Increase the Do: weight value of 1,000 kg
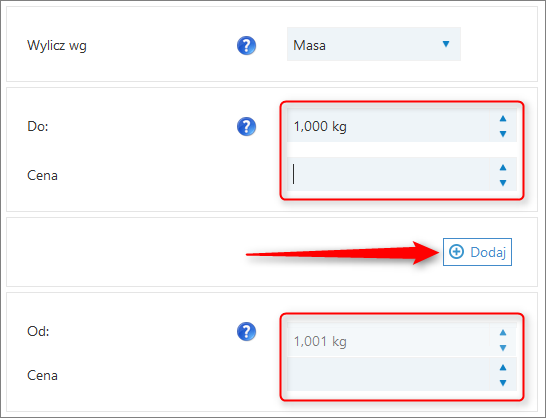Viewport: 546px width, 418px height. coord(503,119)
